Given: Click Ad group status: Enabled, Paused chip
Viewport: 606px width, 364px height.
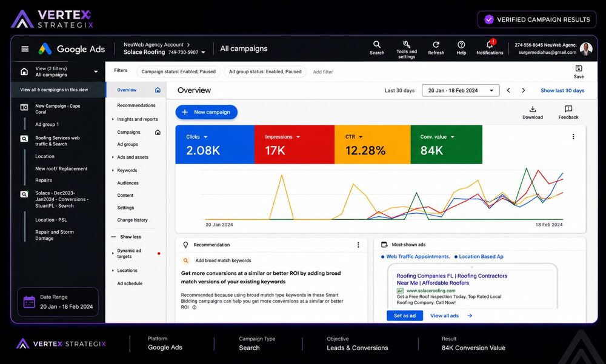Looking at the screenshot, I should point(265,71).
